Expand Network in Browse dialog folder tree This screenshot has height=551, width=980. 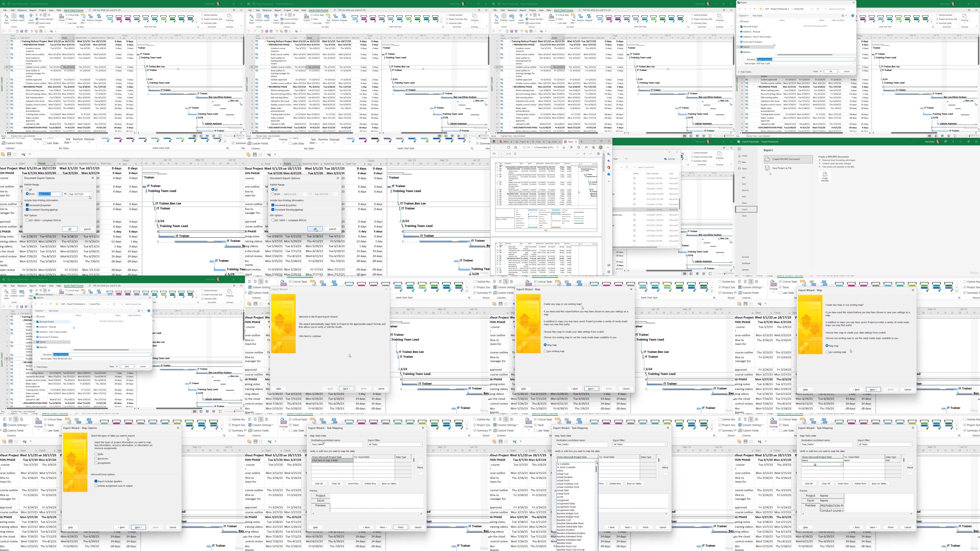click(x=738, y=52)
